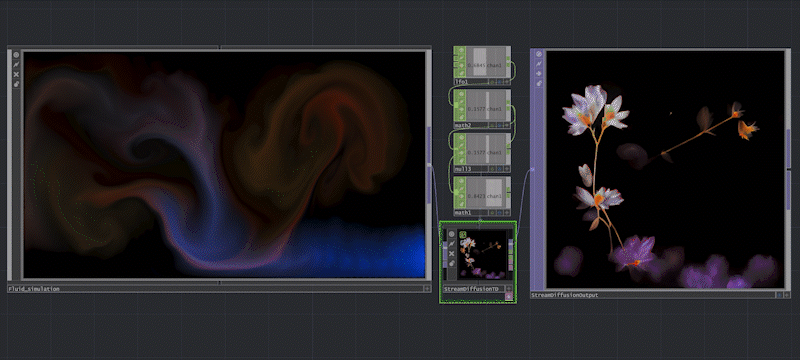Lock the StreamDiffusionTD component
The image size is (800, 360).
click(452, 263)
